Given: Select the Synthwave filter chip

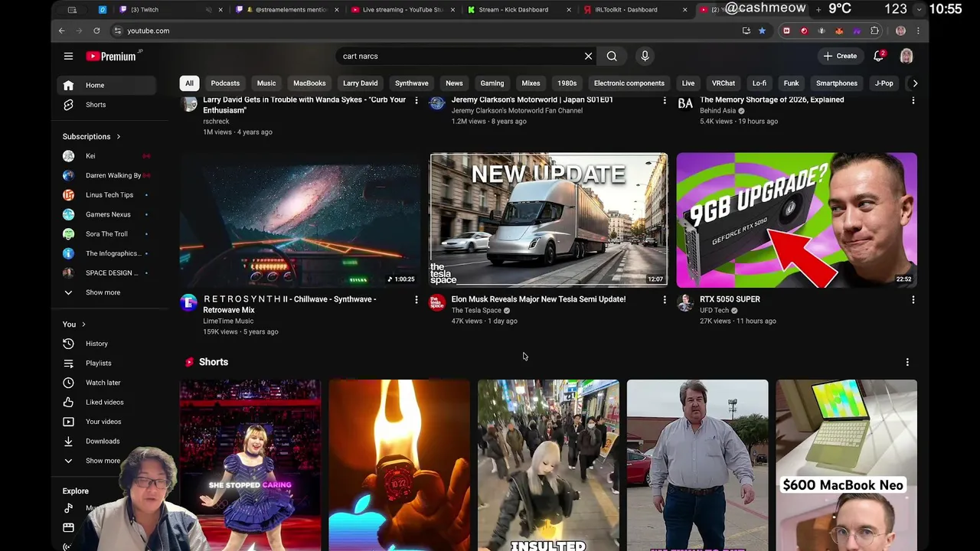Looking at the screenshot, I should (x=412, y=83).
